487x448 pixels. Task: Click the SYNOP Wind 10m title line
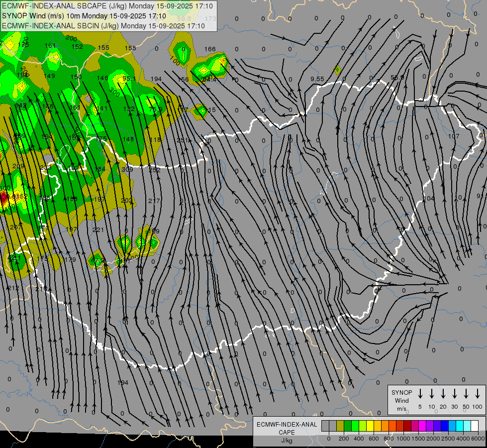click(x=84, y=16)
